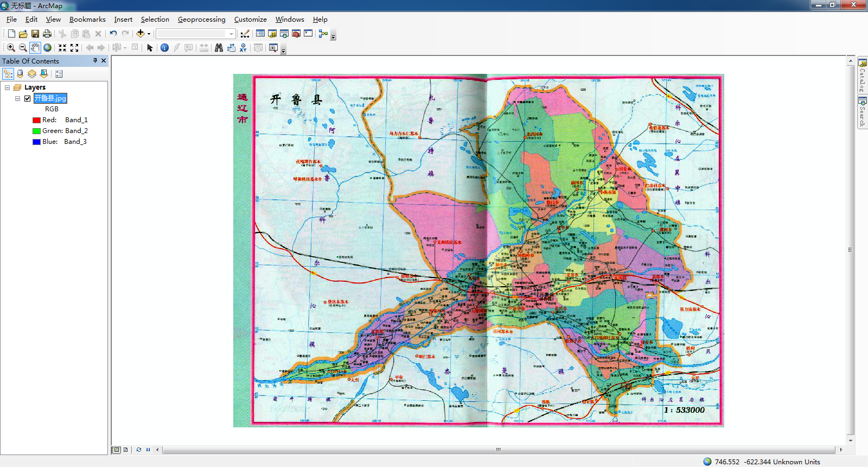868x467 pixels.
Task: Open the Find binoculars tool
Action: [219, 48]
